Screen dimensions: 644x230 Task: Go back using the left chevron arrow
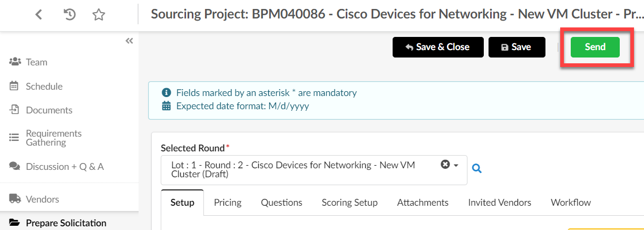(38, 15)
